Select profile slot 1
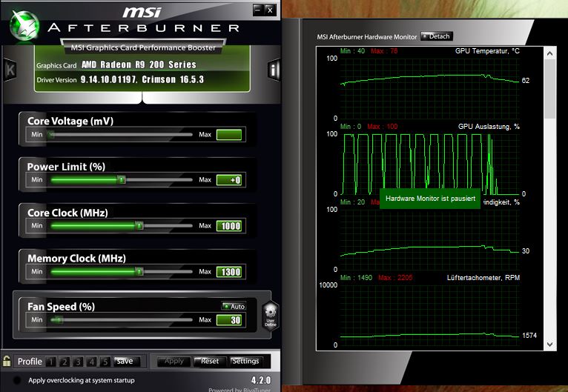This screenshot has height=392, width=568. (x=51, y=361)
